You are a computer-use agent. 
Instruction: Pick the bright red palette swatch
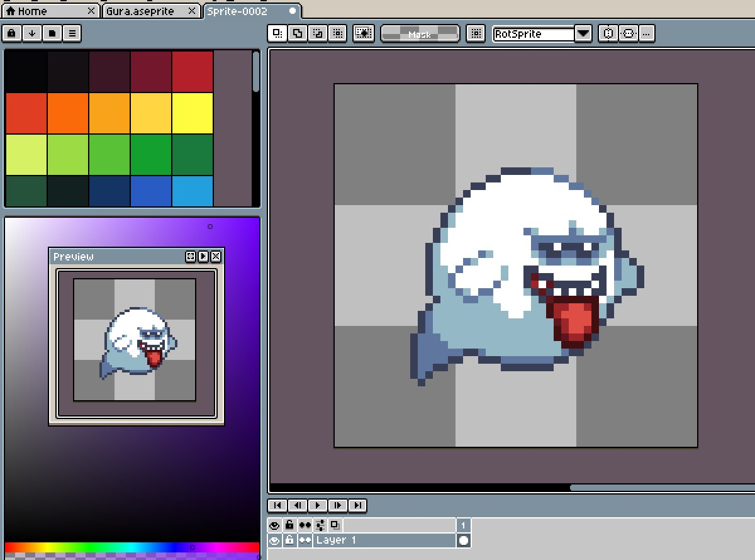click(x=193, y=72)
